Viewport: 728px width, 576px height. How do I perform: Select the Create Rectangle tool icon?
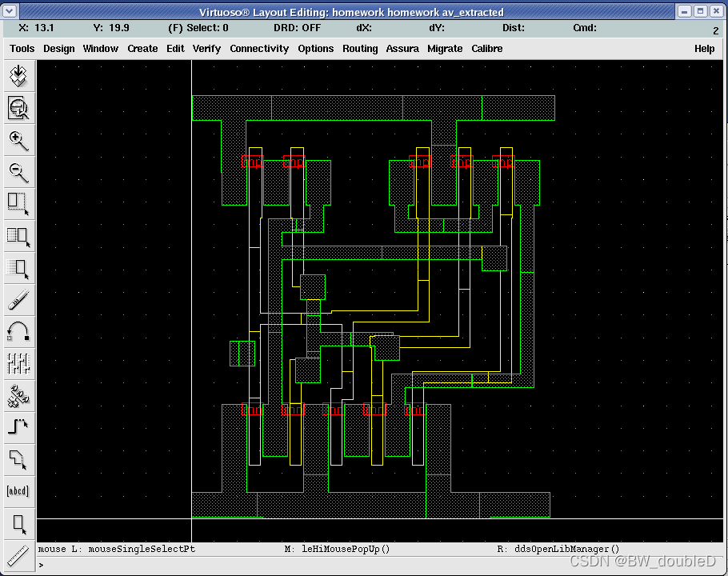click(18, 524)
